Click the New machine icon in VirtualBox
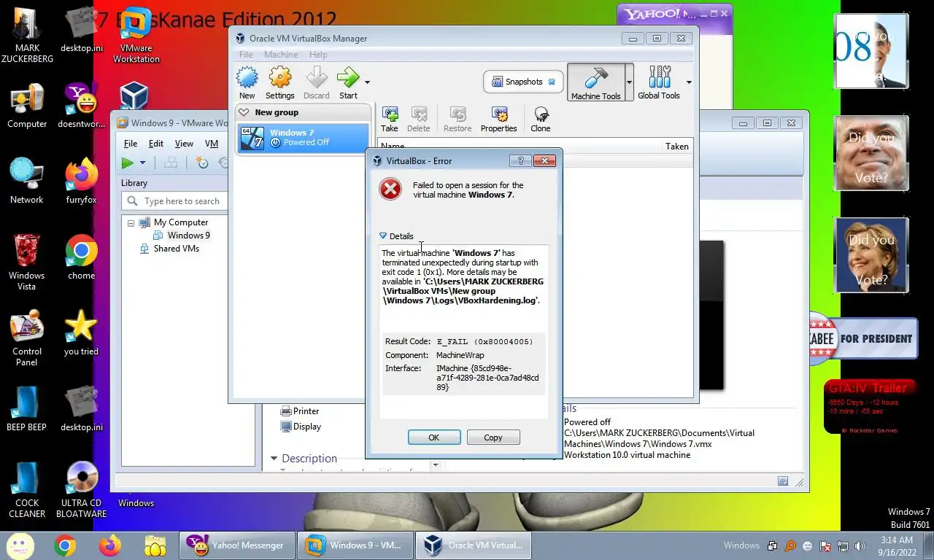 (x=247, y=82)
